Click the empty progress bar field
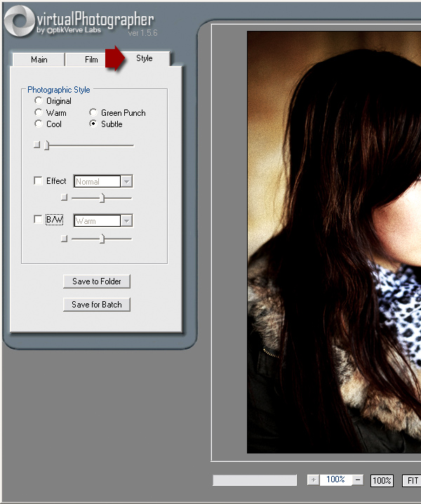 pos(255,480)
